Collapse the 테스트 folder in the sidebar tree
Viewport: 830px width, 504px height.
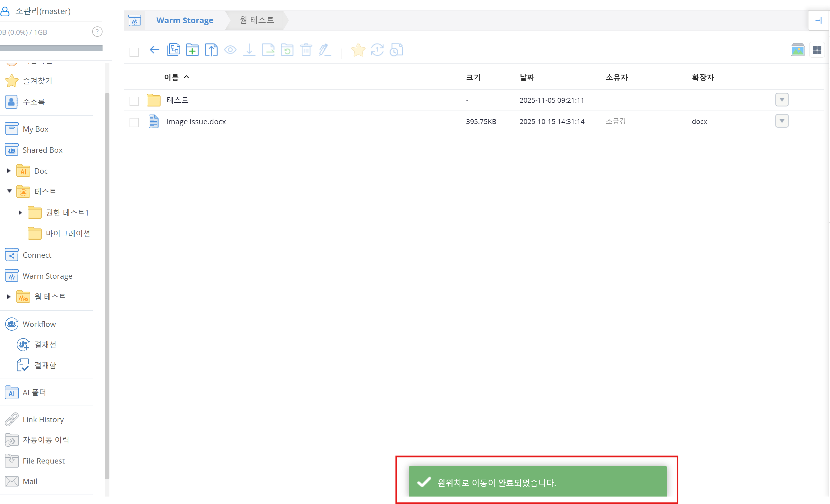[x=9, y=191]
